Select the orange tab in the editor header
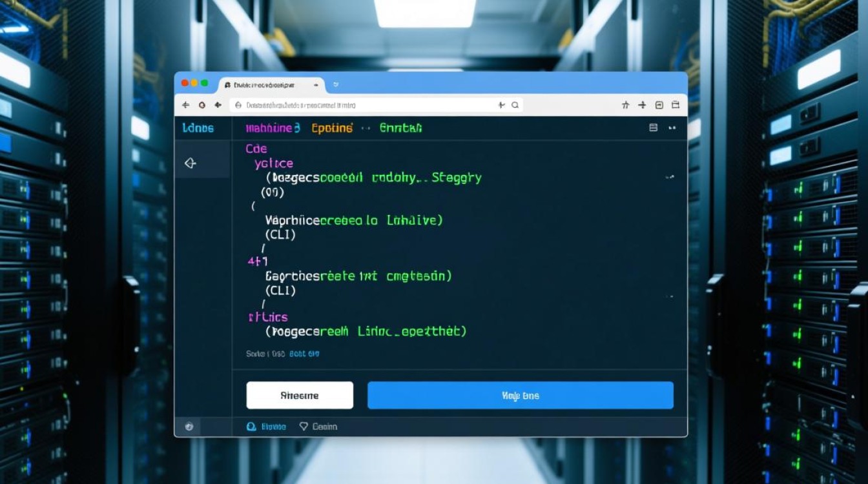The image size is (868, 484). [x=332, y=128]
